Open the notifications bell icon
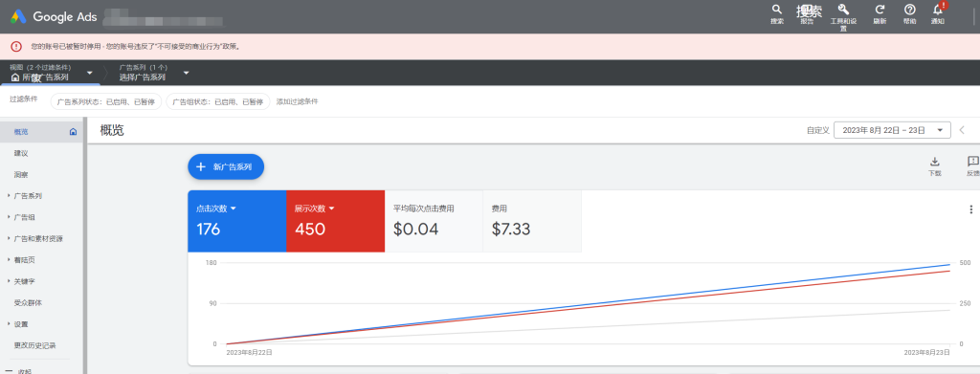The height and width of the screenshot is (374, 980). tap(938, 10)
